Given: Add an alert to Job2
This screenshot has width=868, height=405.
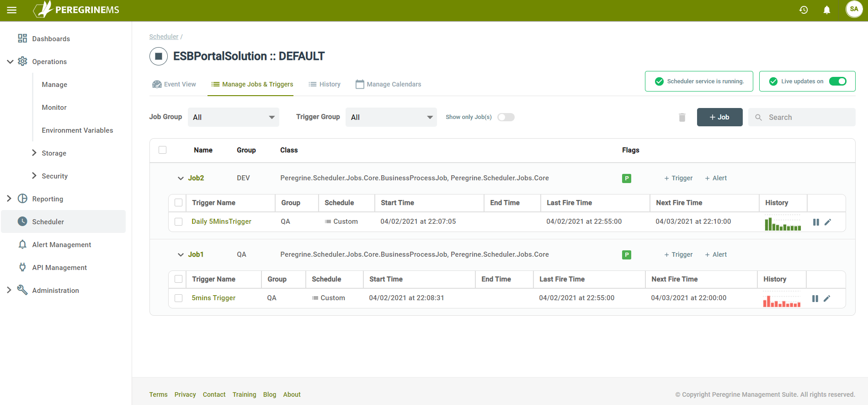Looking at the screenshot, I should click(716, 178).
